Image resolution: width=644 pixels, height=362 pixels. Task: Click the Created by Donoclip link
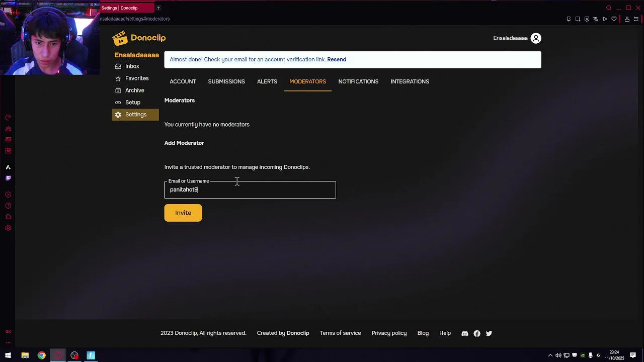(283, 333)
